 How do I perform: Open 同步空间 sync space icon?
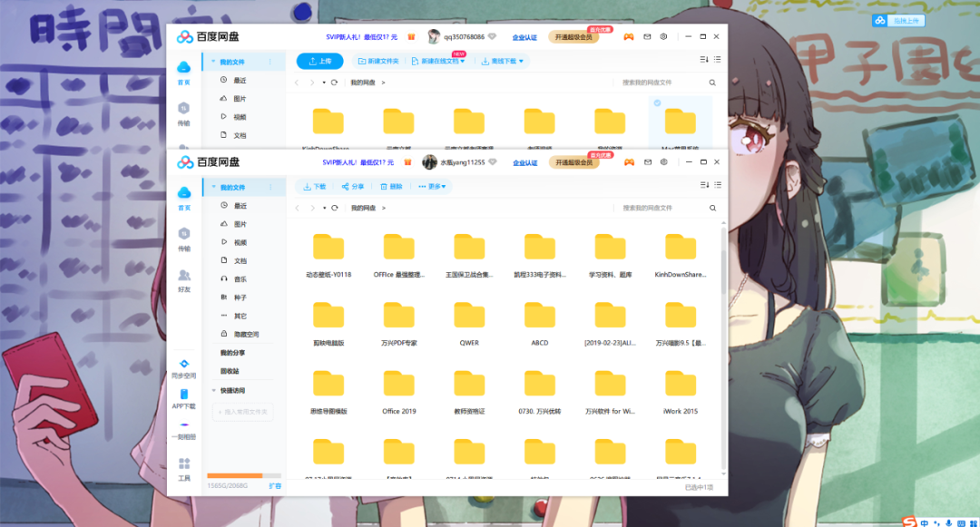click(x=183, y=364)
